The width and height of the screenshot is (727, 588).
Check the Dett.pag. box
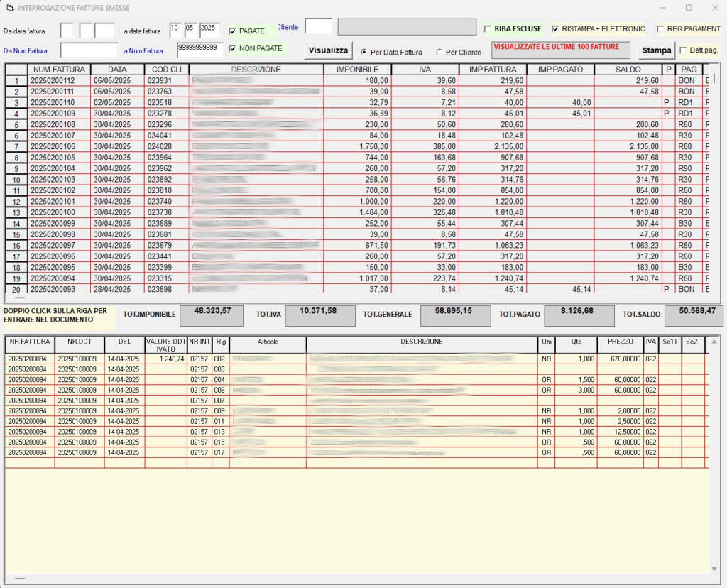683,50
